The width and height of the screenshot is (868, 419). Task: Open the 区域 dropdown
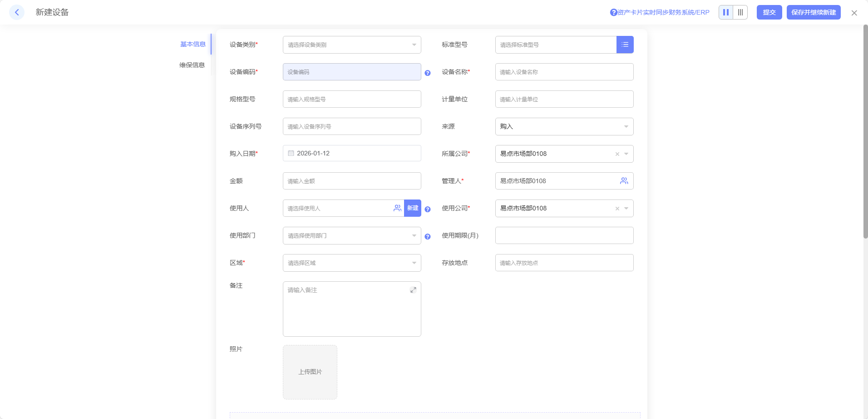[x=352, y=263]
